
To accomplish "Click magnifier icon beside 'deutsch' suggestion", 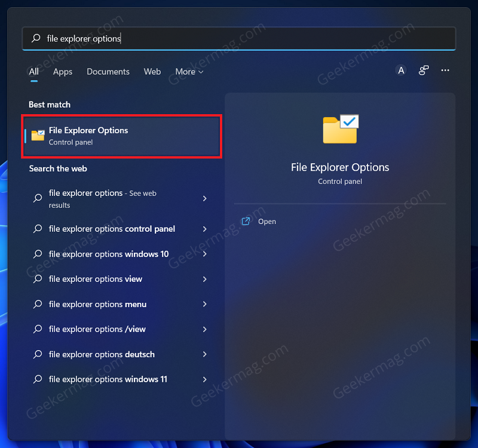I will pos(38,354).
